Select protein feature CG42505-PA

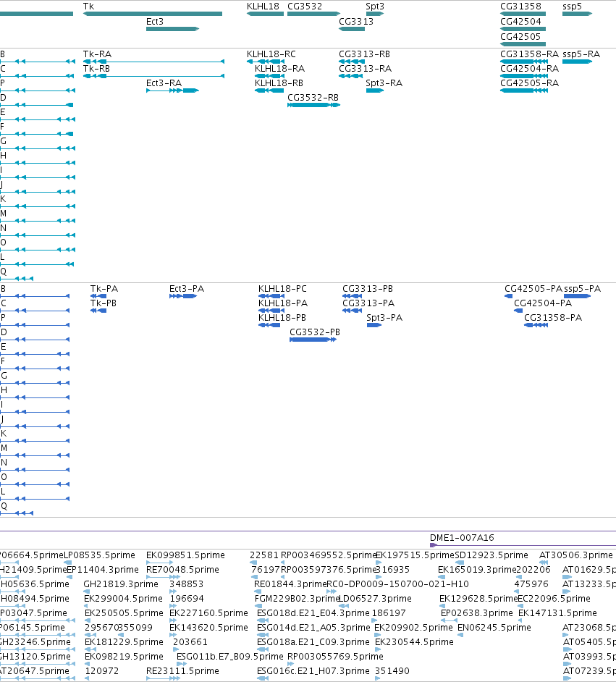click(509, 296)
